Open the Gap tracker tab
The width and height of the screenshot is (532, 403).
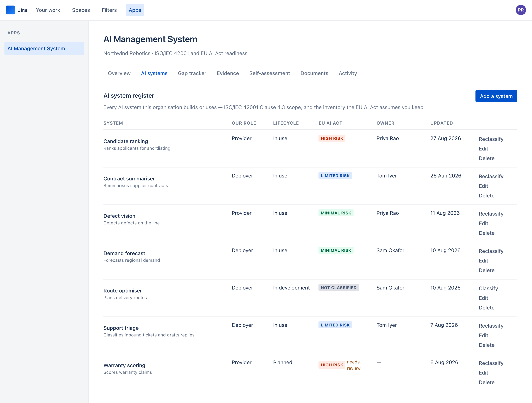[x=192, y=73]
